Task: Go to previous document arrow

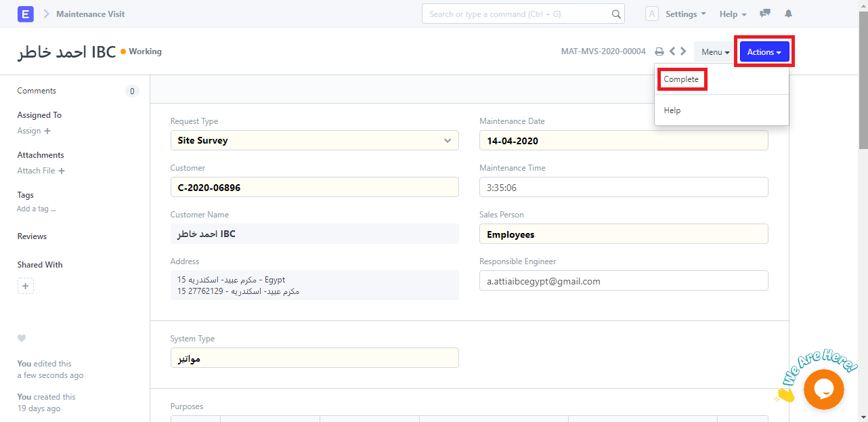Action: 672,51
